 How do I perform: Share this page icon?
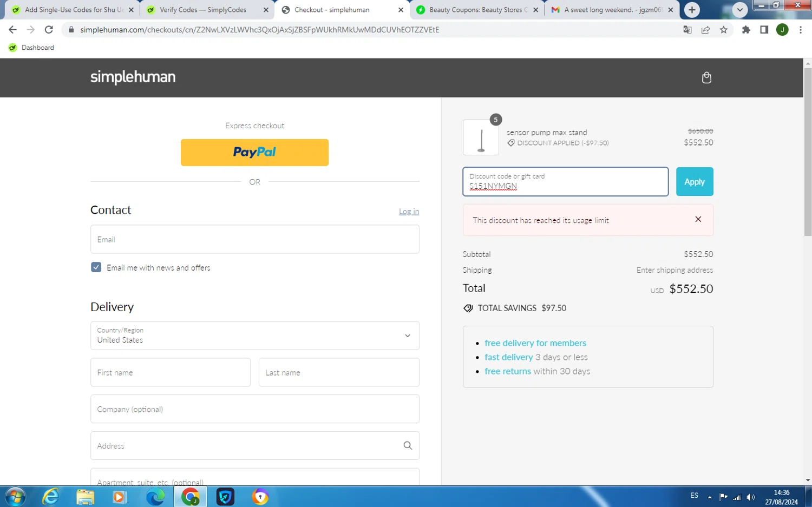pyautogui.click(x=705, y=30)
